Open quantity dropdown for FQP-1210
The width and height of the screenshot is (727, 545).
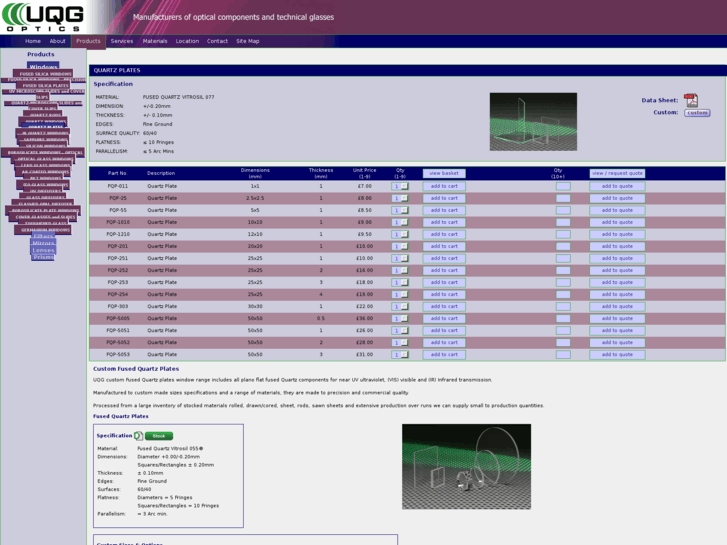400,235
